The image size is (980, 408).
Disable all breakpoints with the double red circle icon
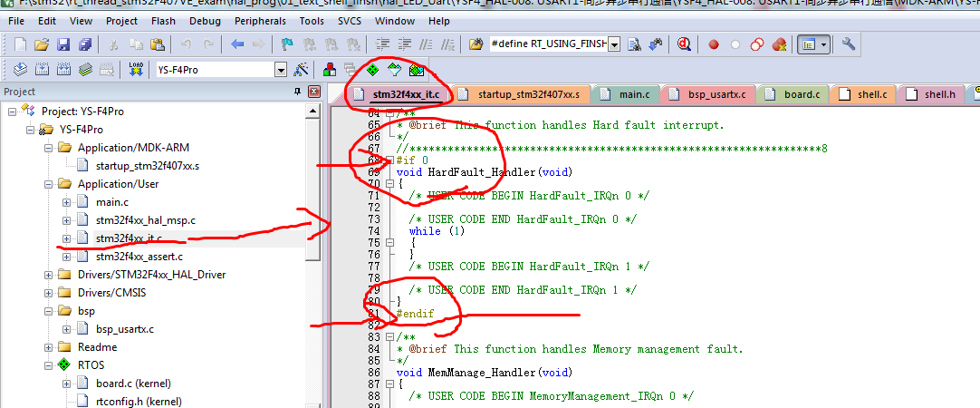[757, 44]
